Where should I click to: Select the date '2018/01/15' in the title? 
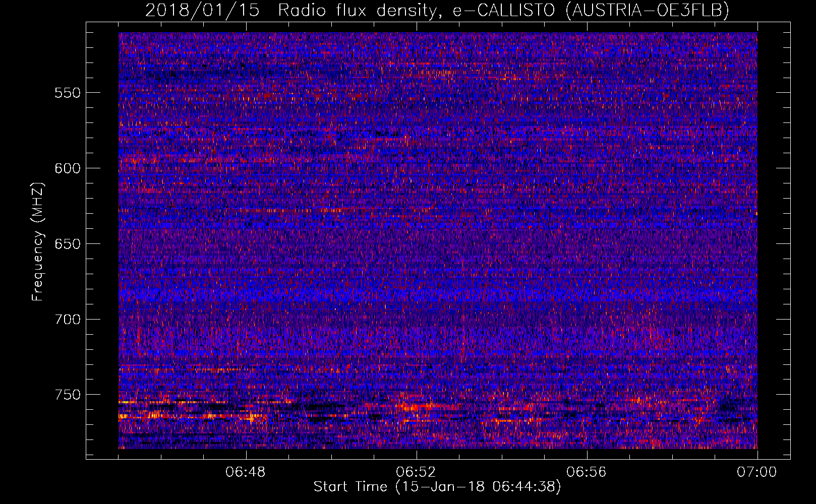(x=203, y=11)
